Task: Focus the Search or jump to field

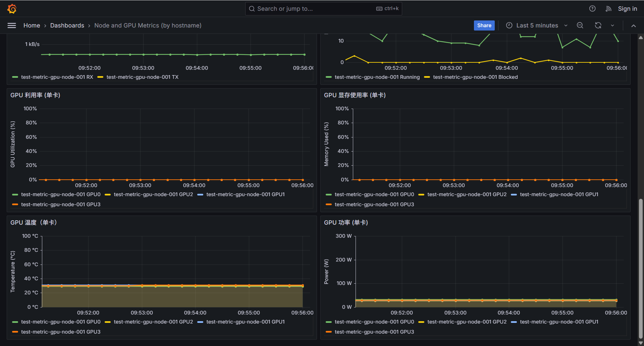Action: (x=315, y=9)
